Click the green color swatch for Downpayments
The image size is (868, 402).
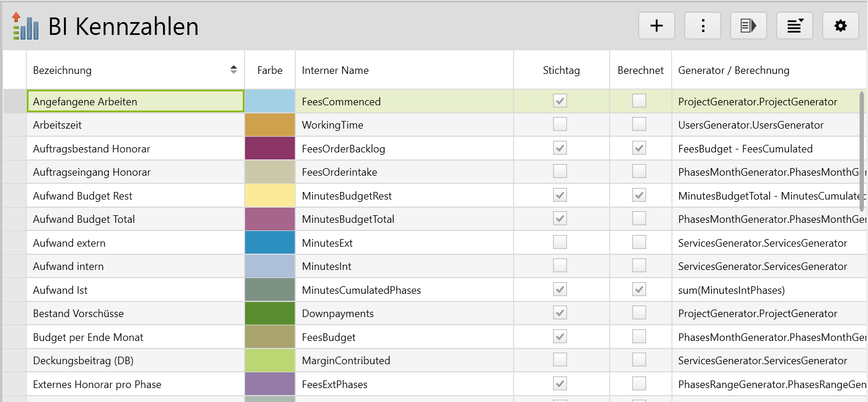point(270,314)
